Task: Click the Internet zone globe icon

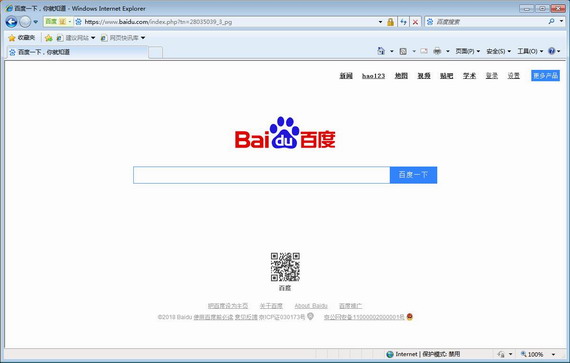Action: tap(390, 354)
